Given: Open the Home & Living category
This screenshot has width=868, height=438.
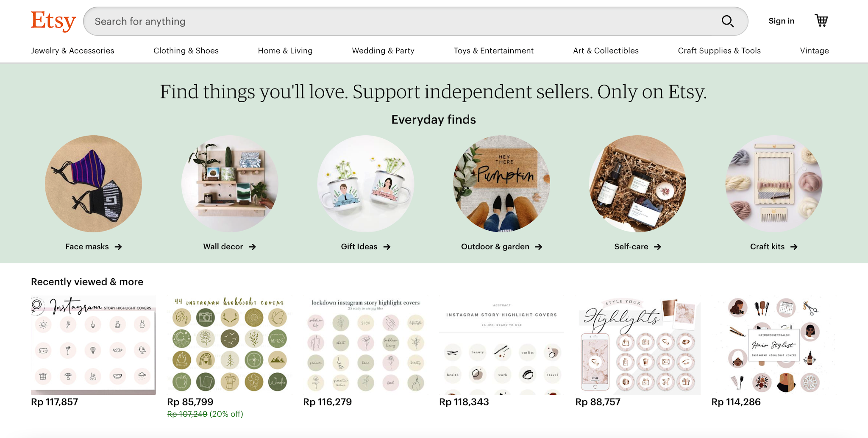Looking at the screenshot, I should pyautogui.click(x=285, y=50).
